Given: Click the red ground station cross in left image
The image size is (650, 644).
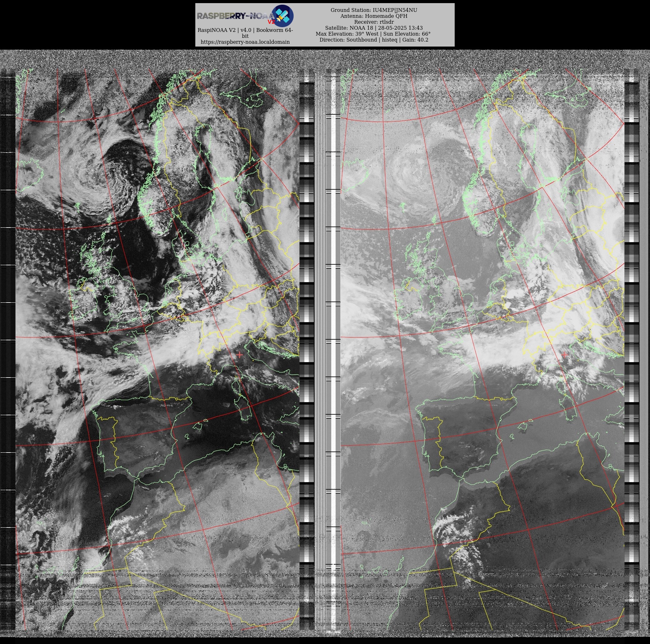Looking at the screenshot, I should tap(240, 355).
